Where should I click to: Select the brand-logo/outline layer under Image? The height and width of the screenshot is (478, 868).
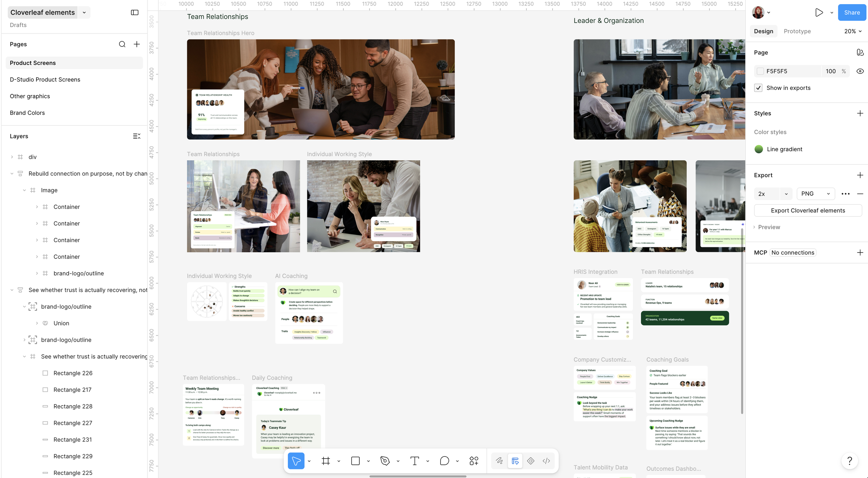tap(78, 273)
